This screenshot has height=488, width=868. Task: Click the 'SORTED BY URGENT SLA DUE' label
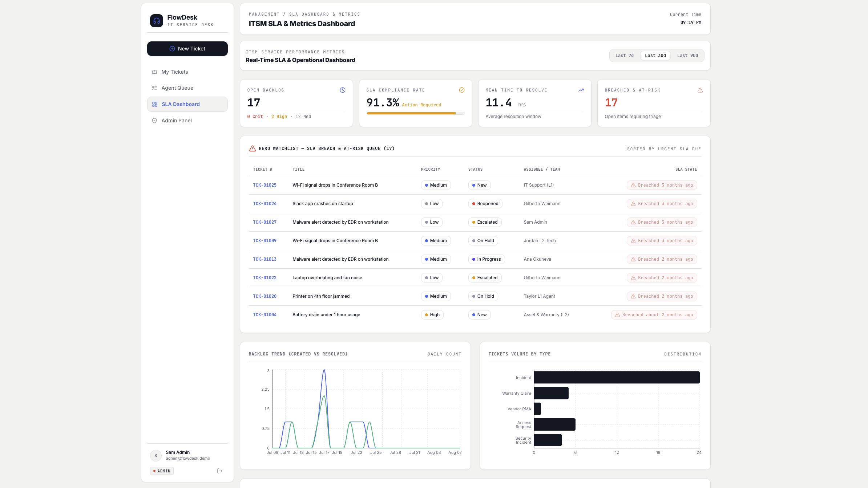pyautogui.click(x=664, y=149)
